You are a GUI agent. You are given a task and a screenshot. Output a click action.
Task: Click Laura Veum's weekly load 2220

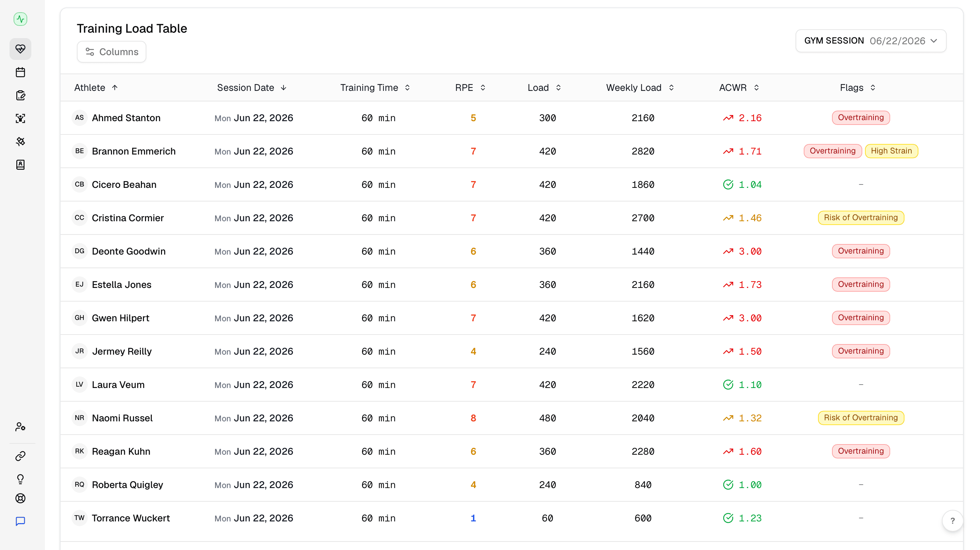642,385
